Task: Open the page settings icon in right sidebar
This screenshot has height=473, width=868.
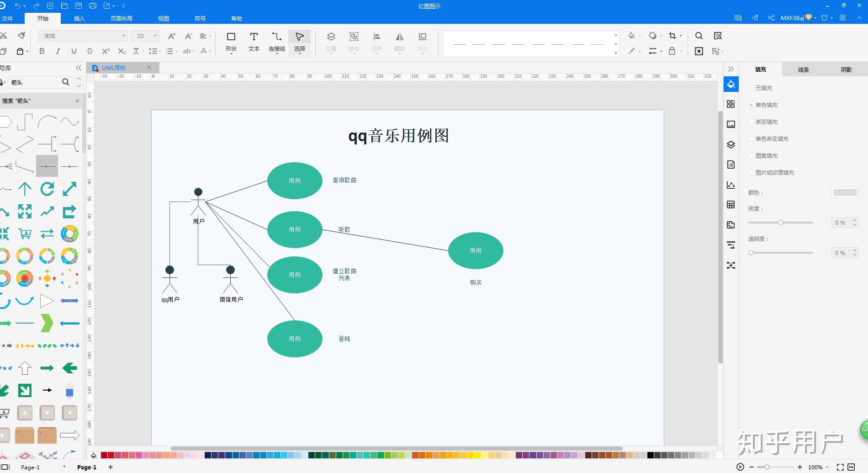Action: pos(731,165)
